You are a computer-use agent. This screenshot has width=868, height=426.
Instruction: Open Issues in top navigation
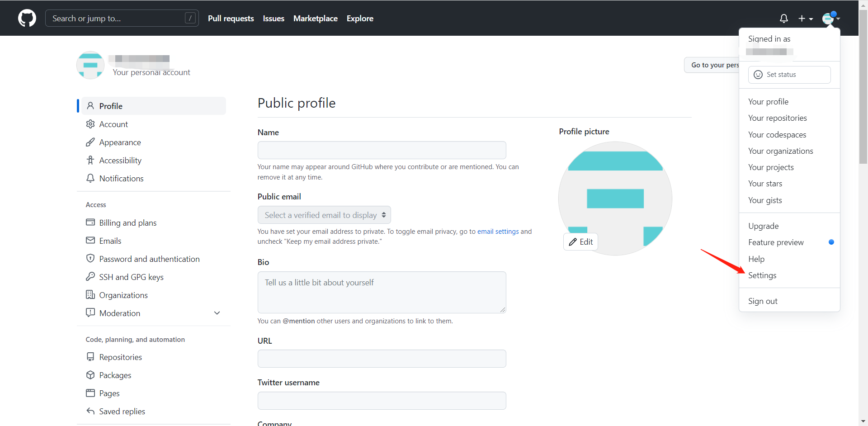click(x=274, y=19)
